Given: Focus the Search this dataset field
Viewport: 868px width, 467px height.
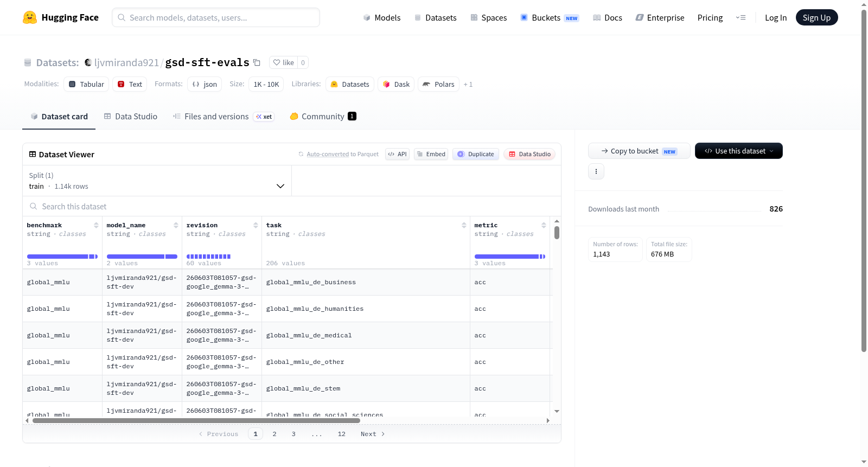Looking at the screenshot, I should [x=292, y=206].
